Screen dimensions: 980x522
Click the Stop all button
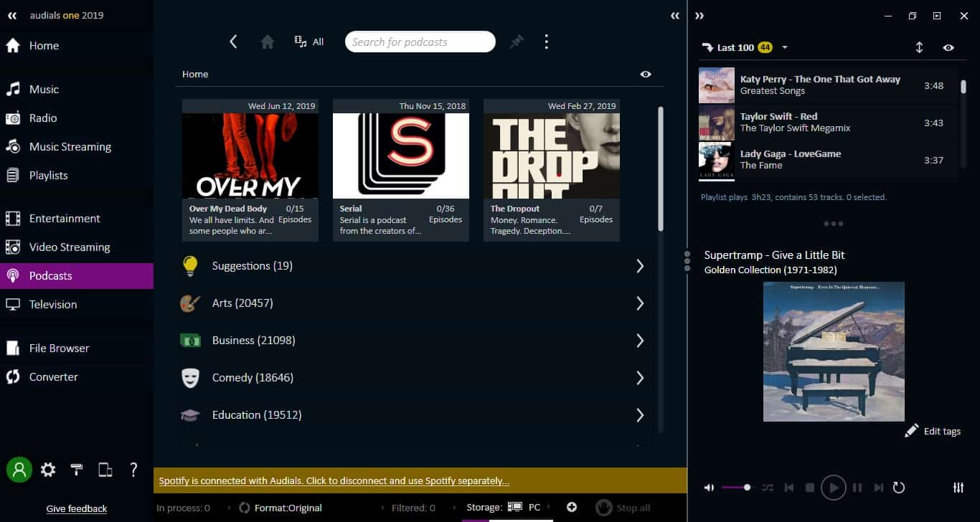tap(623, 508)
